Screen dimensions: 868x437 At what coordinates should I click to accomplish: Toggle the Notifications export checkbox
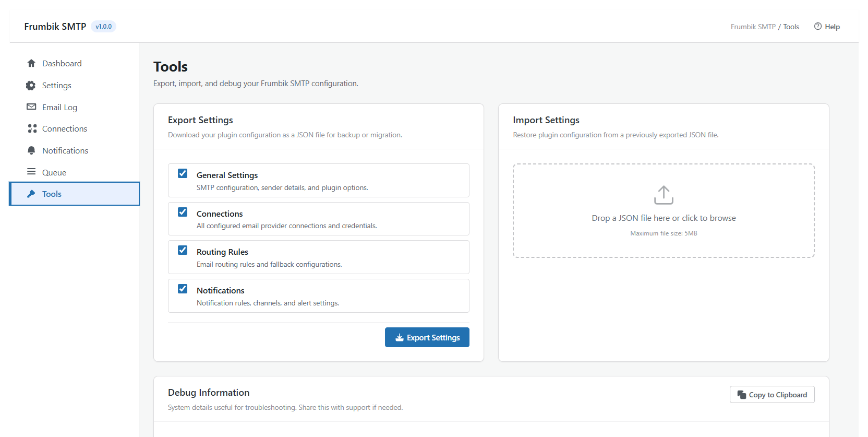(x=183, y=289)
